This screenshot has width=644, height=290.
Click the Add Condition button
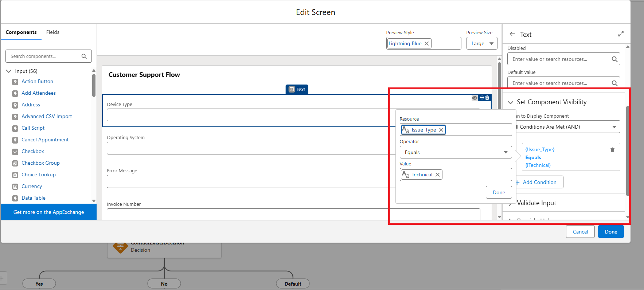tap(539, 182)
